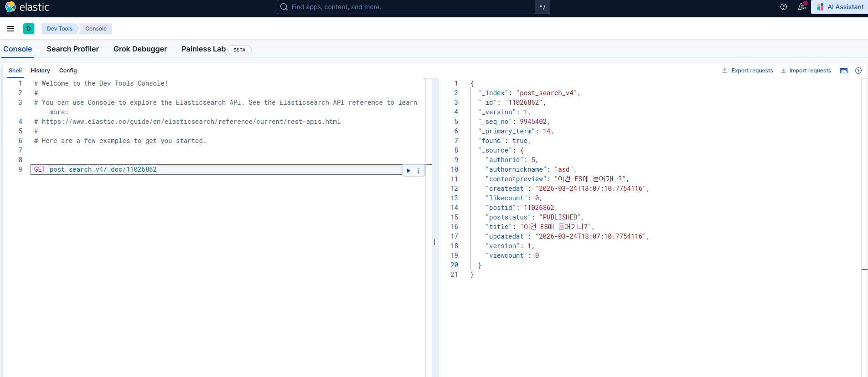Image resolution: width=868 pixels, height=377 pixels.
Task: Click the "likecount": 0 line
Action: coord(514,198)
